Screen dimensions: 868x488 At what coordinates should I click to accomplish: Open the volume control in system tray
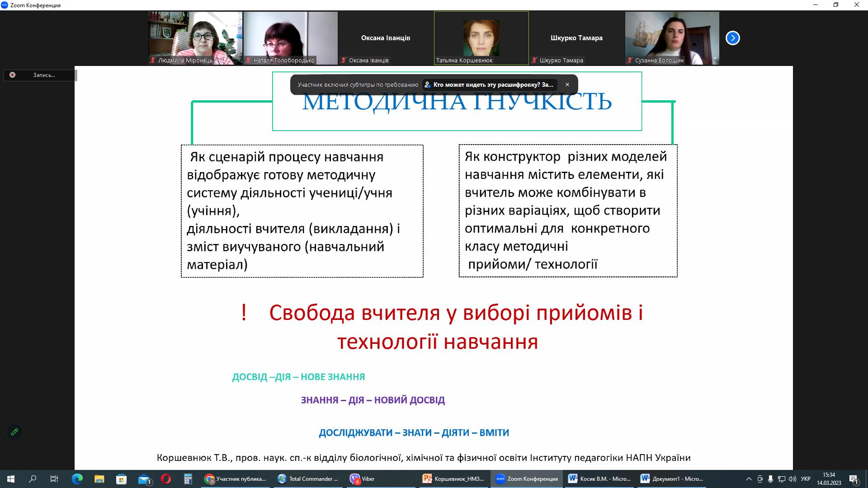pyautogui.click(x=792, y=479)
